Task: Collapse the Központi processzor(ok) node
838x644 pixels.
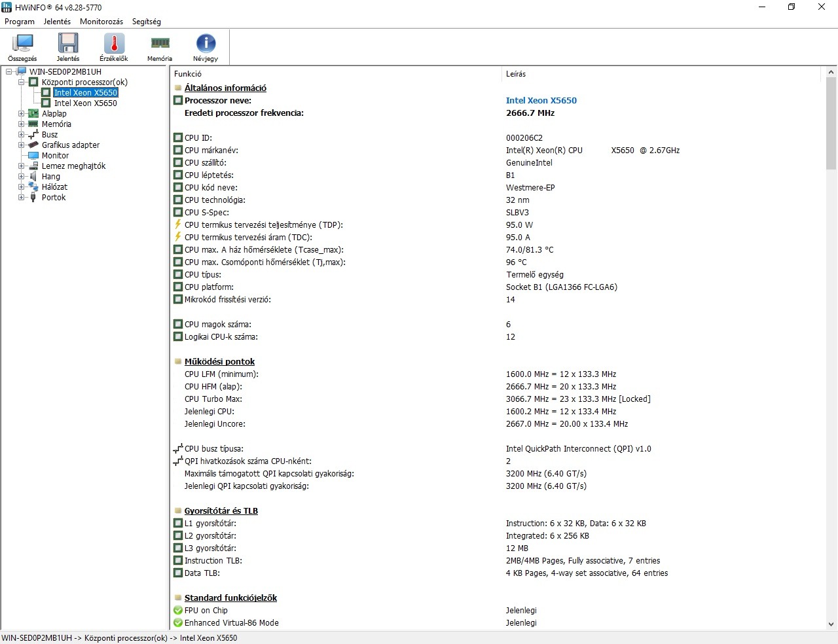Action: click(21, 82)
